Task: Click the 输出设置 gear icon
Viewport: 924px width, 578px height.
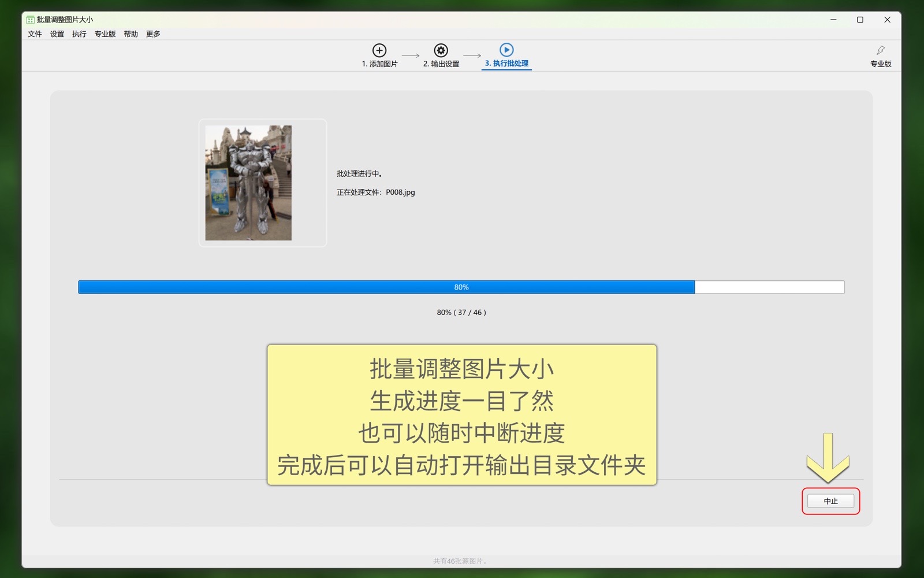Action: click(x=441, y=50)
